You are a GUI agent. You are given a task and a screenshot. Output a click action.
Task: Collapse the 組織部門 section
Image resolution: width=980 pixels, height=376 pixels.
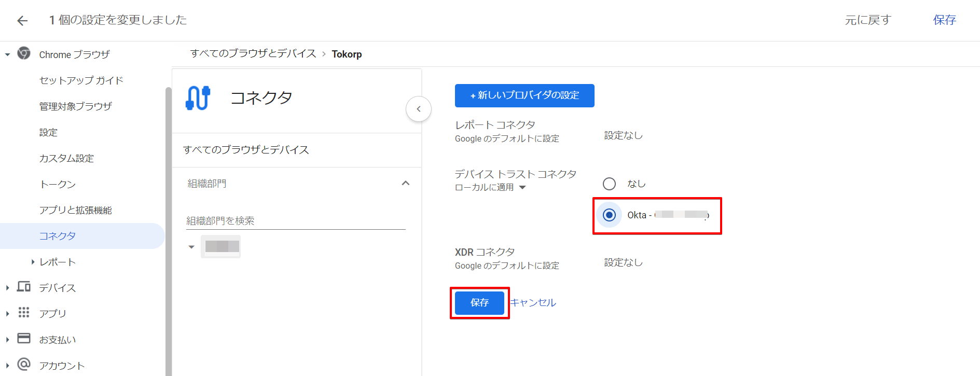click(405, 183)
